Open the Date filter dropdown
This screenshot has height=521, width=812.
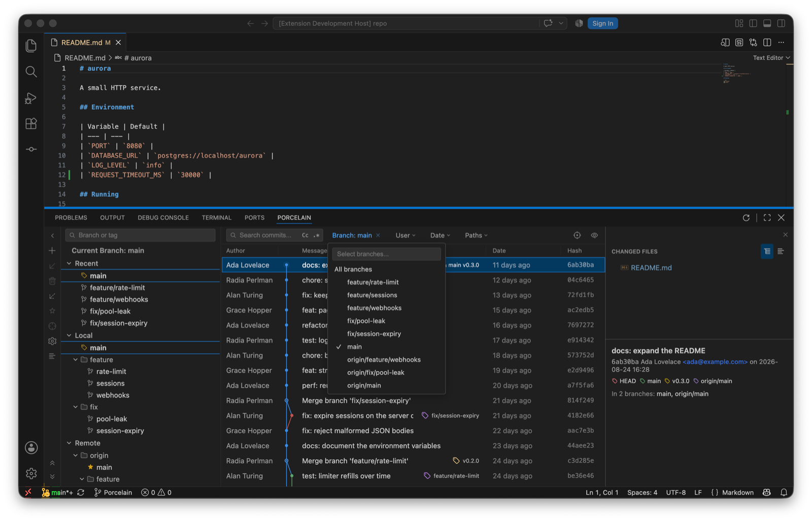[440, 235]
